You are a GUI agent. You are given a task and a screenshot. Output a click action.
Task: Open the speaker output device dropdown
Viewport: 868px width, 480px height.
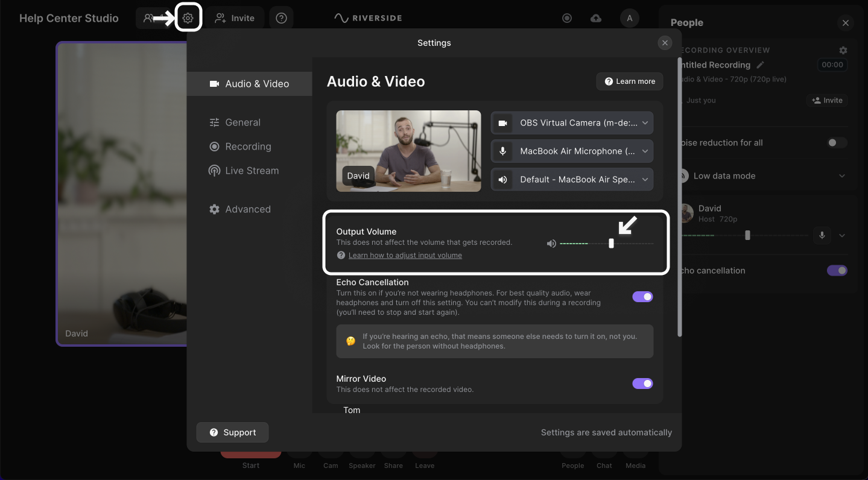572,180
